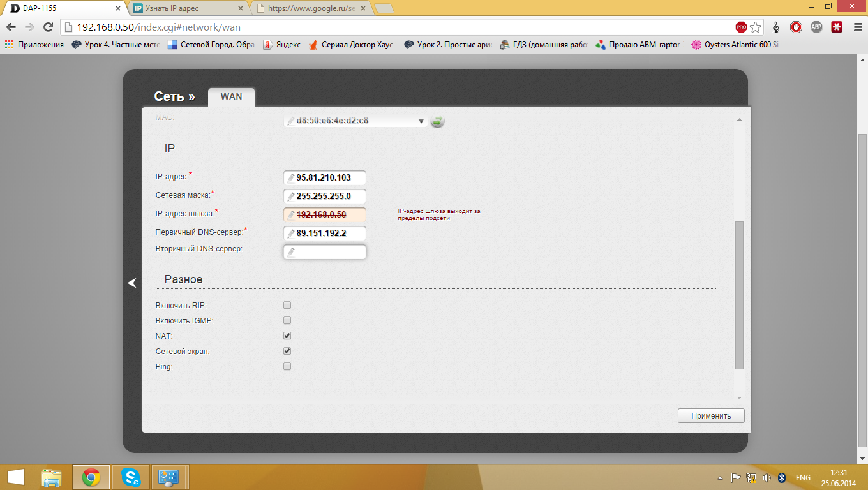Click the Сеть » breadcrumb link
The image size is (868, 490).
(x=174, y=96)
